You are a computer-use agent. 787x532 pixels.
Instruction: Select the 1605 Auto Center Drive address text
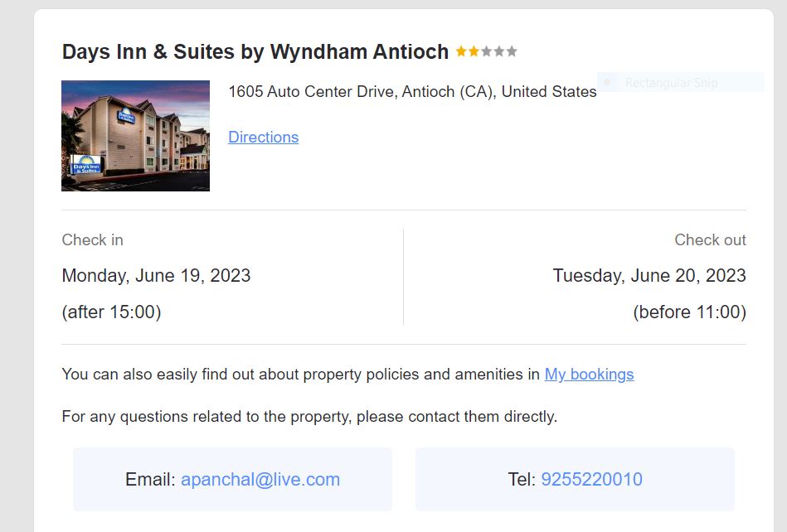click(412, 91)
